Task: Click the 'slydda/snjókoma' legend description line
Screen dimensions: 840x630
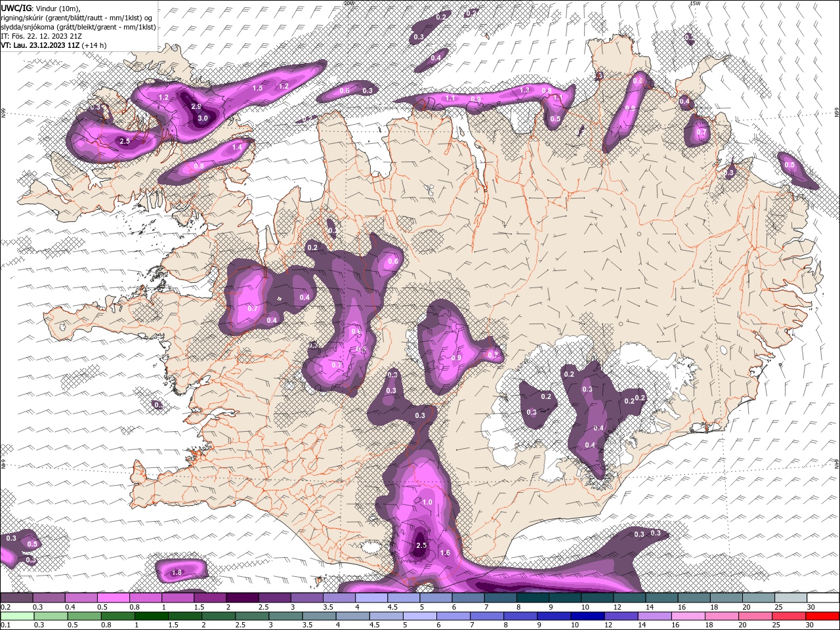Action: click(78, 27)
